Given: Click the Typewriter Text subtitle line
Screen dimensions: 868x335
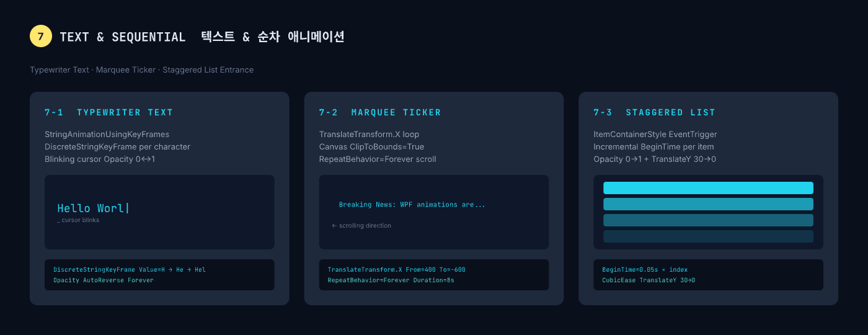Looking at the screenshot, I should click(141, 70).
